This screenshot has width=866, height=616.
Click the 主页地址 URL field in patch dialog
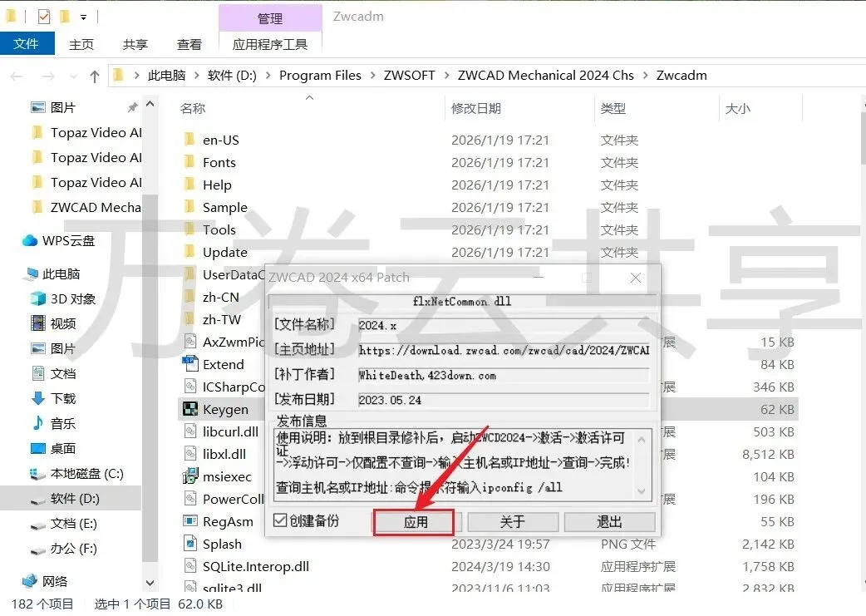pos(503,350)
